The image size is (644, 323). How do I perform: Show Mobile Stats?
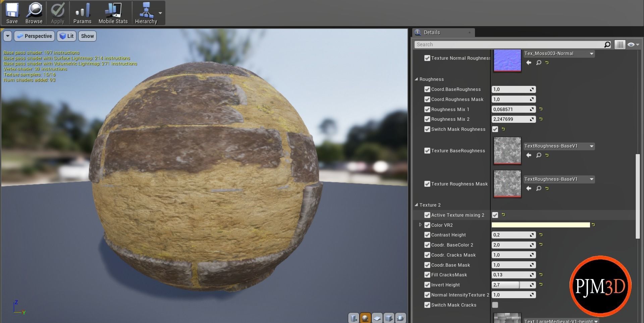tap(113, 13)
